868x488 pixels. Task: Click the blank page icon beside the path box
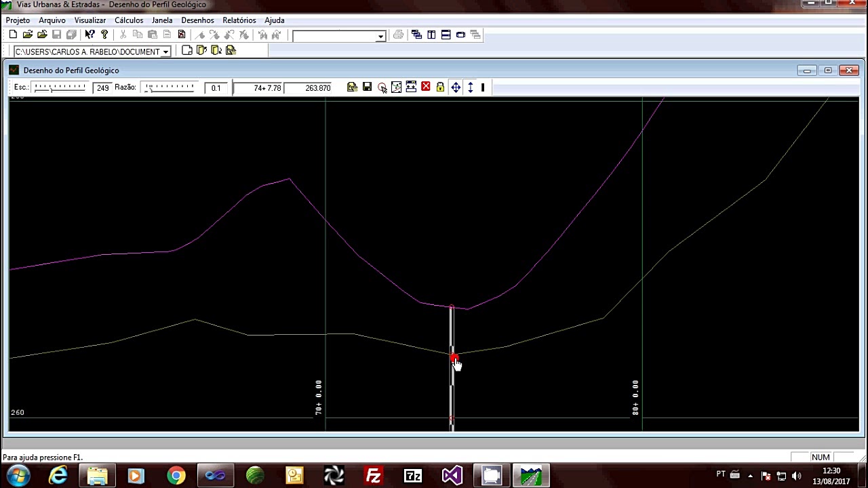pyautogui.click(x=187, y=50)
